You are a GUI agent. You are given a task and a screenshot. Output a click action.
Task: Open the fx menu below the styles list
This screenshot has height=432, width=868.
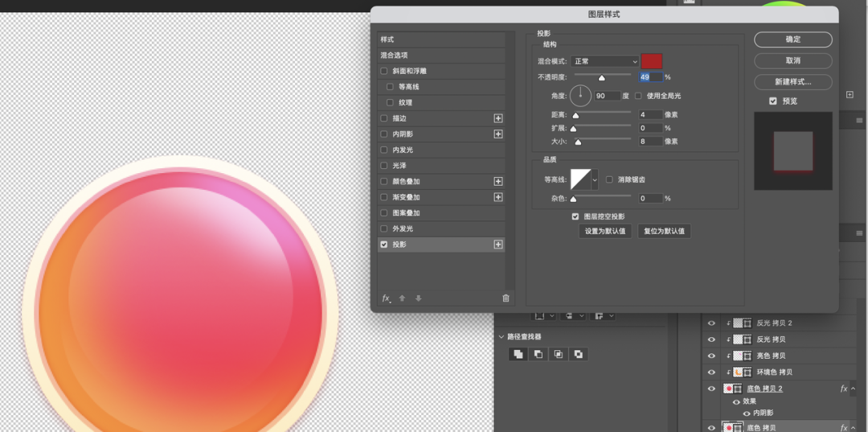click(387, 298)
